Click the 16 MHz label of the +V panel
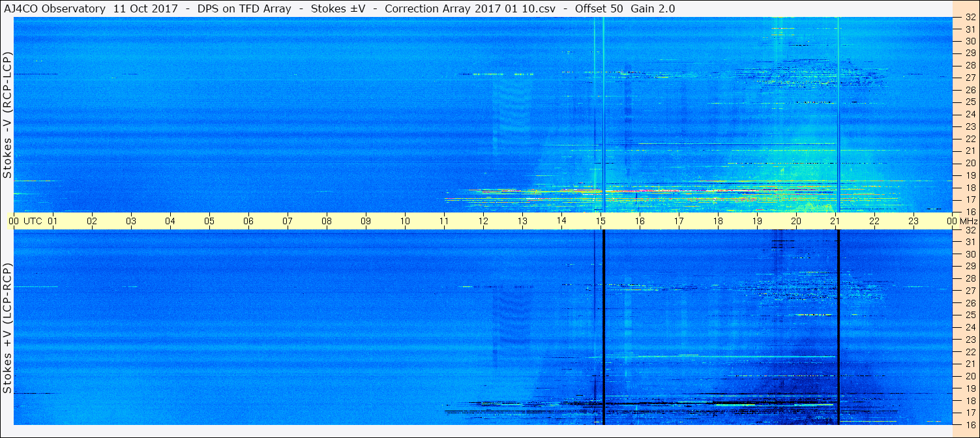980x438 pixels. click(970, 424)
